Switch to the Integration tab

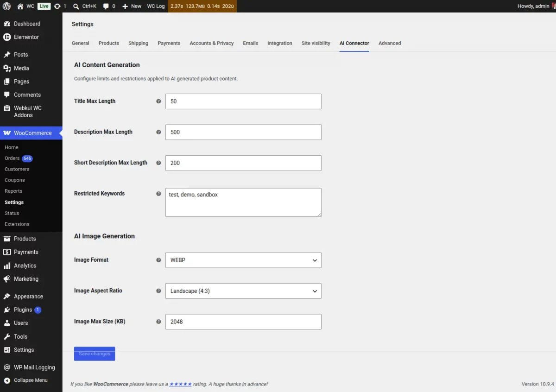coord(280,43)
